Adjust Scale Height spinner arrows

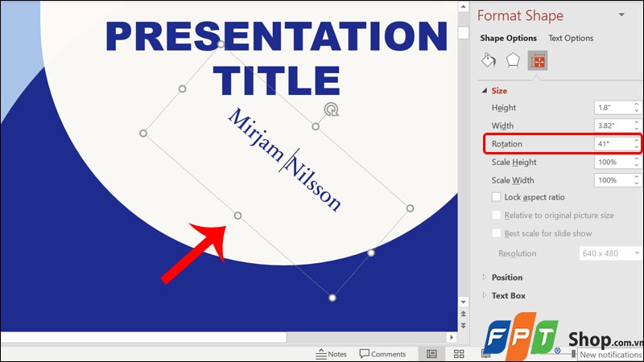pos(637,162)
